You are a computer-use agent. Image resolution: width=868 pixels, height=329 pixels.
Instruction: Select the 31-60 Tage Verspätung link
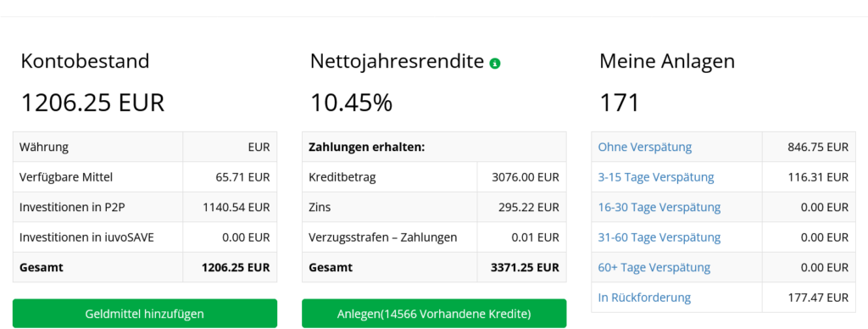(x=659, y=237)
